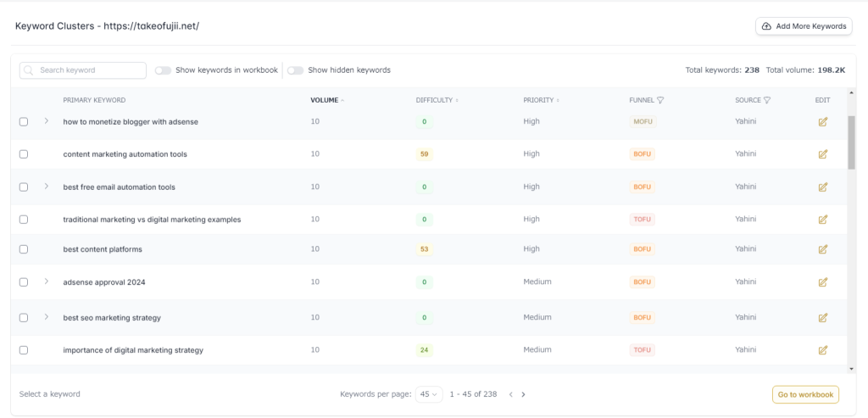Edit 'best seo marketing strategy' row
Screen dimensions: 868x418
822,317
